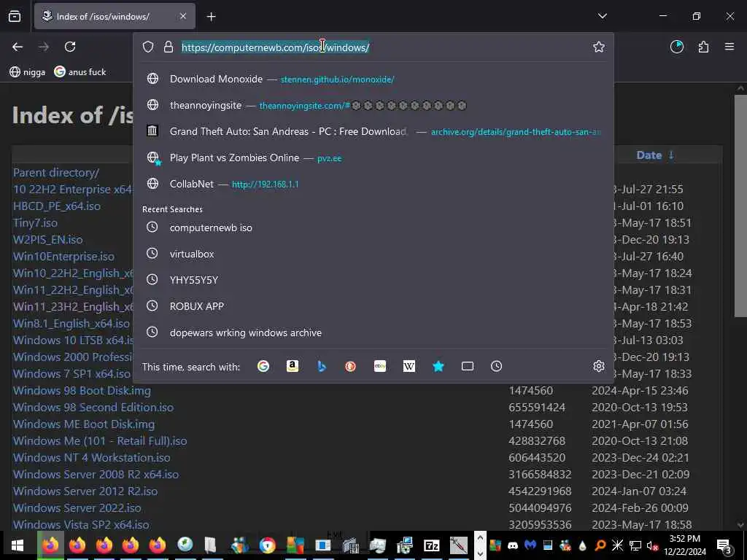Click the Firefox View icon in tab strip
Image resolution: width=747 pixels, height=560 pixels.
tap(15, 16)
